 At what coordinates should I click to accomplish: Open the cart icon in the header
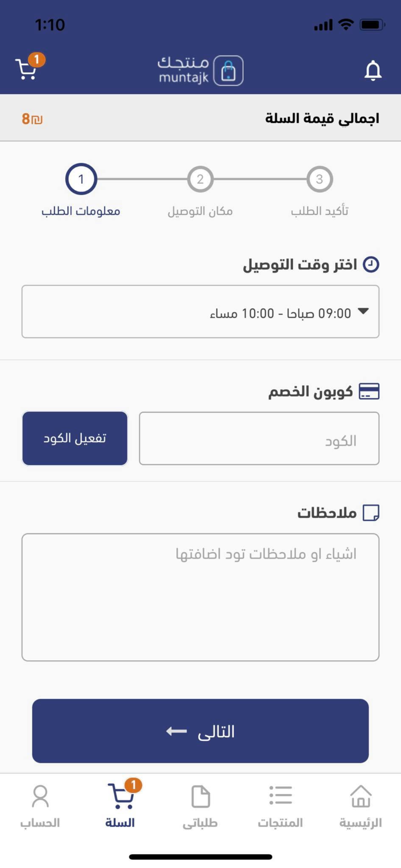(x=27, y=69)
